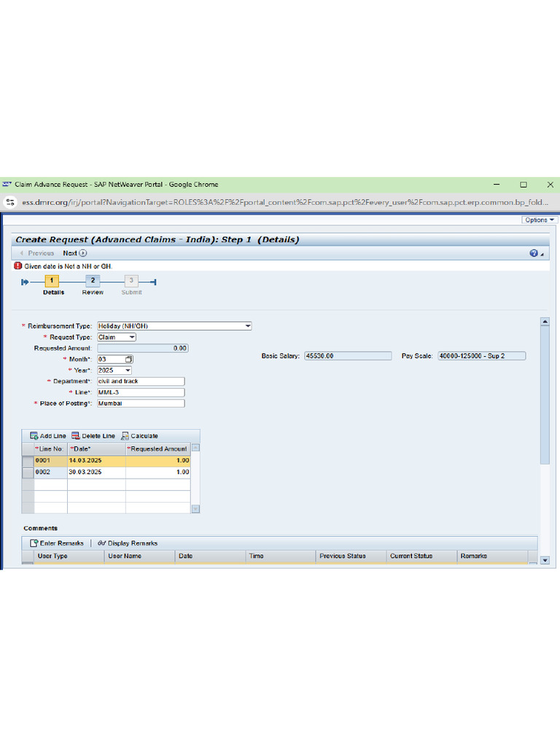This screenshot has width=560, height=747.
Task: Go to roadmap step 1 Details
Action: (52, 281)
